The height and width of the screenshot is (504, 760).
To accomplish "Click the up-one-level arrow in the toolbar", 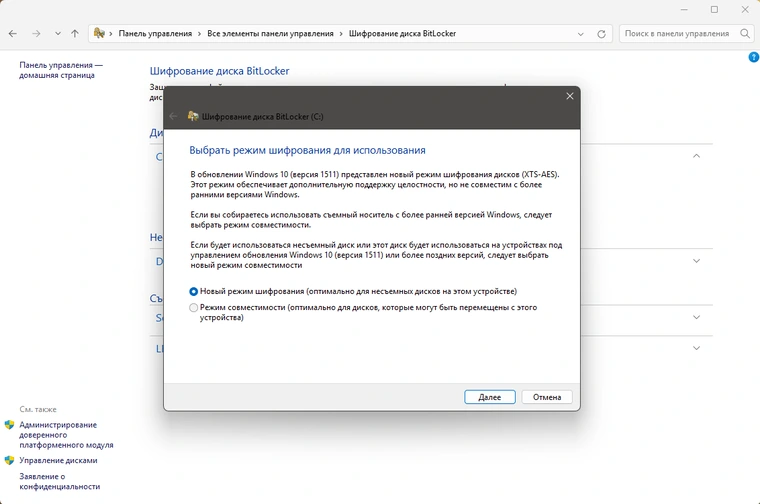I will point(75,33).
